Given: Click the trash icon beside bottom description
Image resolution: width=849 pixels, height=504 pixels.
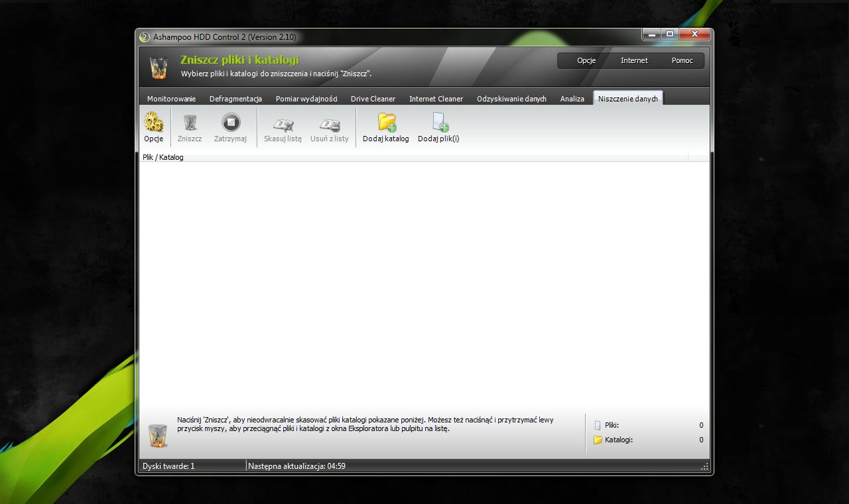Looking at the screenshot, I should [158, 436].
